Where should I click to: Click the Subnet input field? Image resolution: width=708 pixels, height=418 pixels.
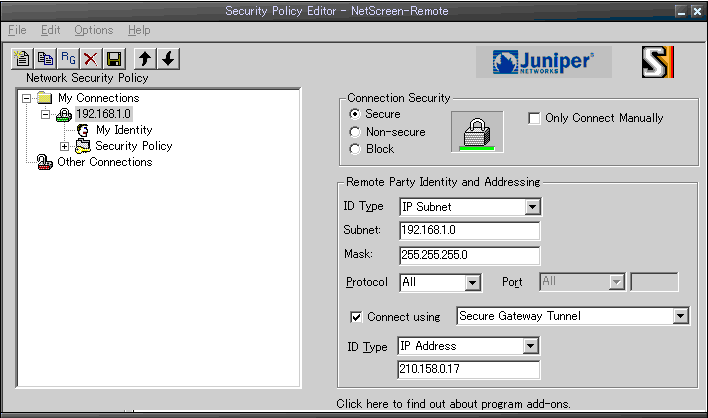(x=470, y=231)
